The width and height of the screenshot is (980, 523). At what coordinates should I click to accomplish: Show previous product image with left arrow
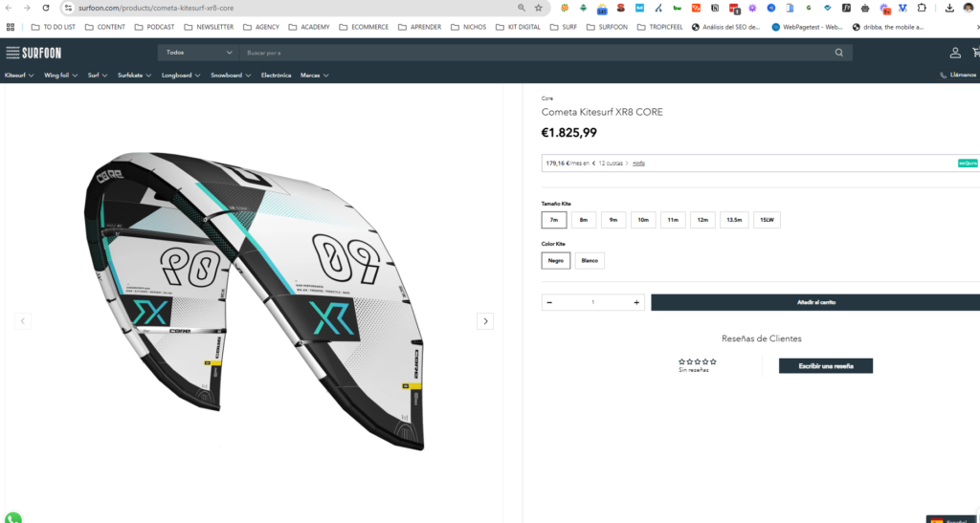point(23,321)
